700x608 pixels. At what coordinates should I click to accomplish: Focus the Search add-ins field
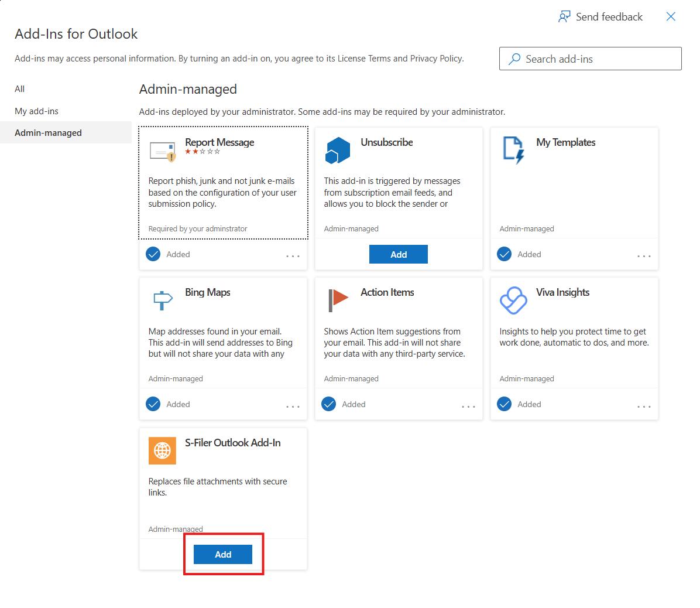point(590,59)
